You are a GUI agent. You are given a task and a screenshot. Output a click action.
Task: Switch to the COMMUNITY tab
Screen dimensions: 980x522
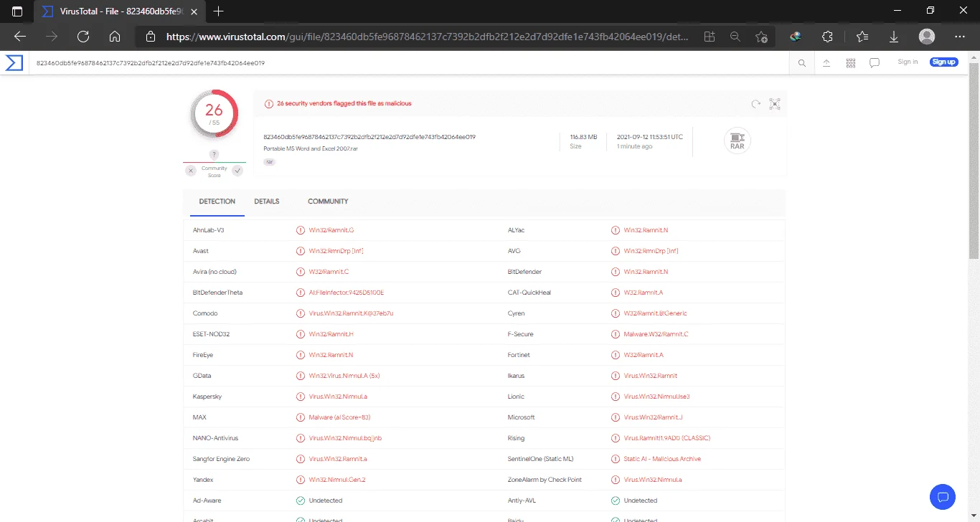click(328, 201)
